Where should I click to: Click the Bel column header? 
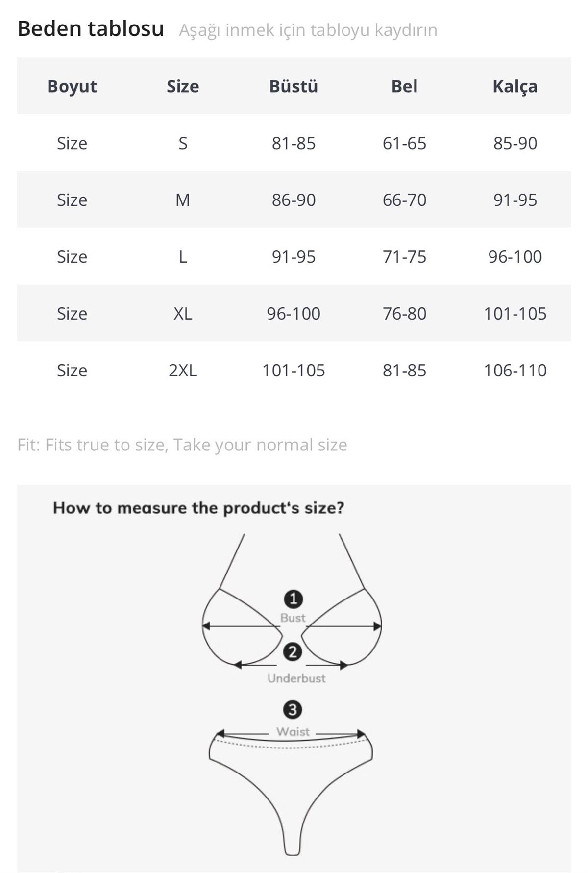(404, 86)
